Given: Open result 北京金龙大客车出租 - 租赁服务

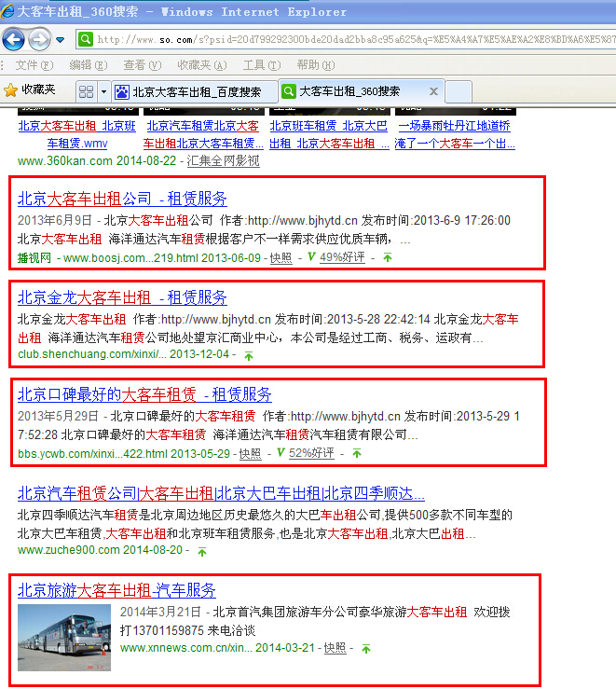Looking at the screenshot, I should pyautogui.click(x=122, y=298).
